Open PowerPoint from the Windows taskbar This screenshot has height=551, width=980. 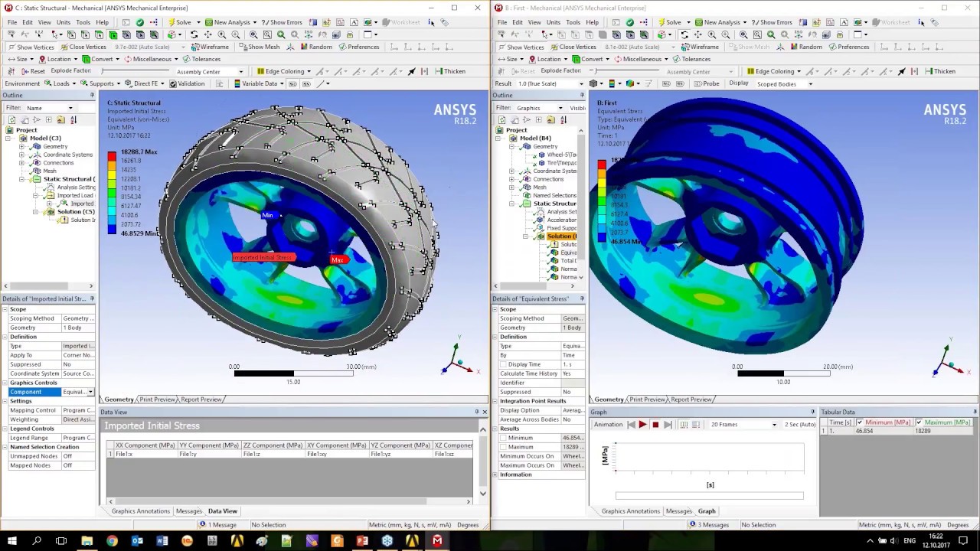coord(362,541)
